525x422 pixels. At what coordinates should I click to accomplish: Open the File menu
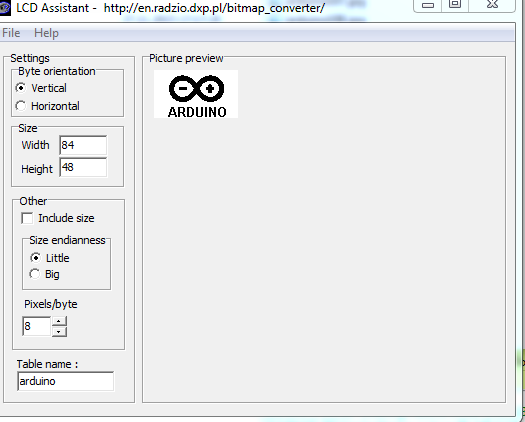pyautogui.click(x=11, y=33)
